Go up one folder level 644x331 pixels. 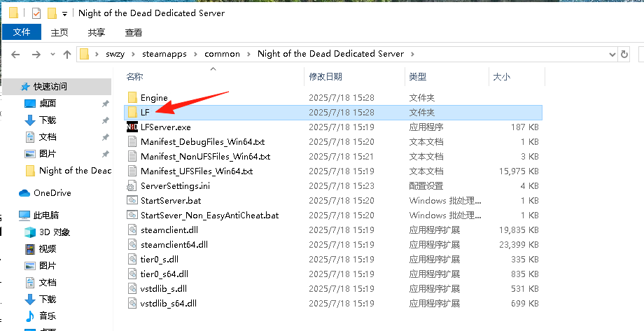[x=67, y=54]
